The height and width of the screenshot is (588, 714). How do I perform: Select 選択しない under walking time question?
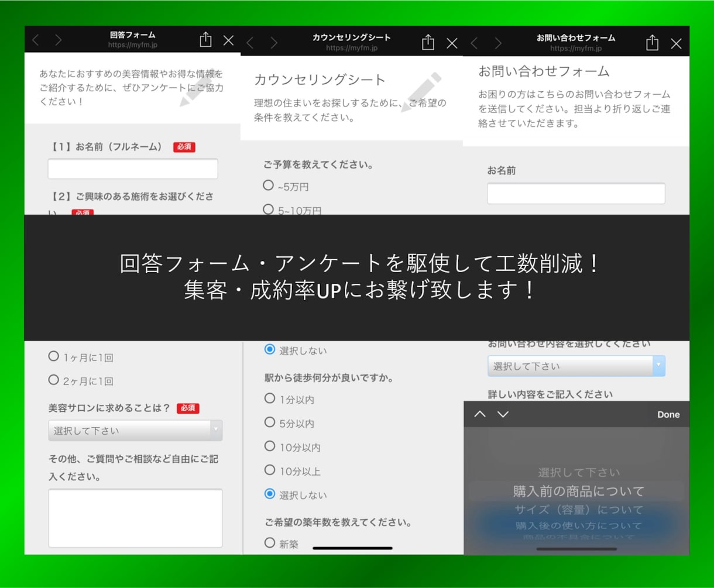coord(270,494)
